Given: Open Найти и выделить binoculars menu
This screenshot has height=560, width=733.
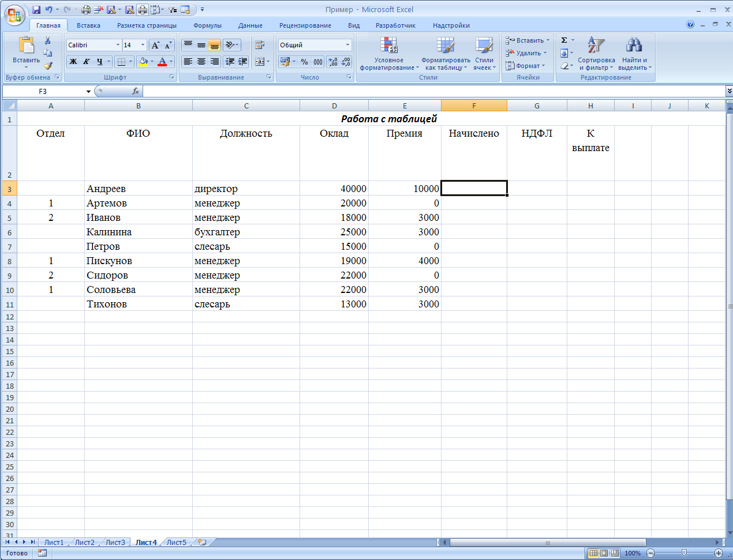Looking at the screenshot, I should pos(634,54).
